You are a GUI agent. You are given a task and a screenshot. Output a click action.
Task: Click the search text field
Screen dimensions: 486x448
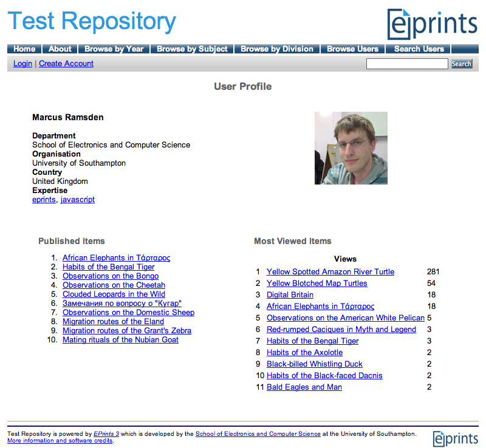[x=407, y=63]
